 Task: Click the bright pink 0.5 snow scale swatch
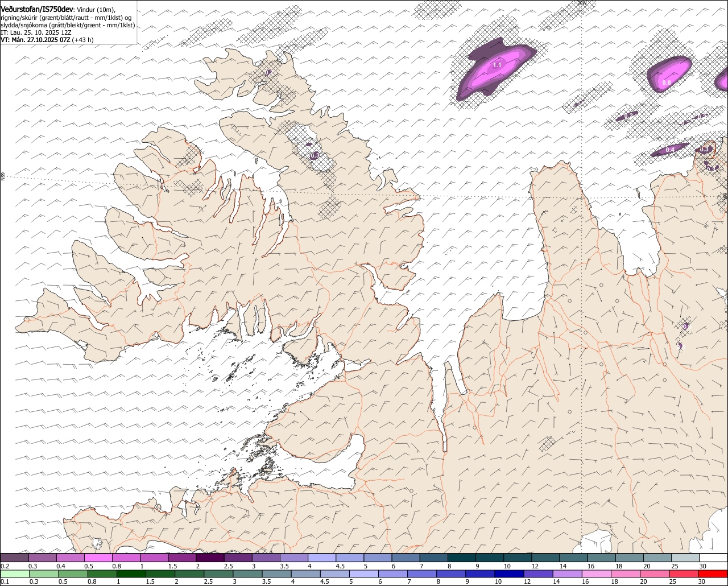click(x=98, y=558)
